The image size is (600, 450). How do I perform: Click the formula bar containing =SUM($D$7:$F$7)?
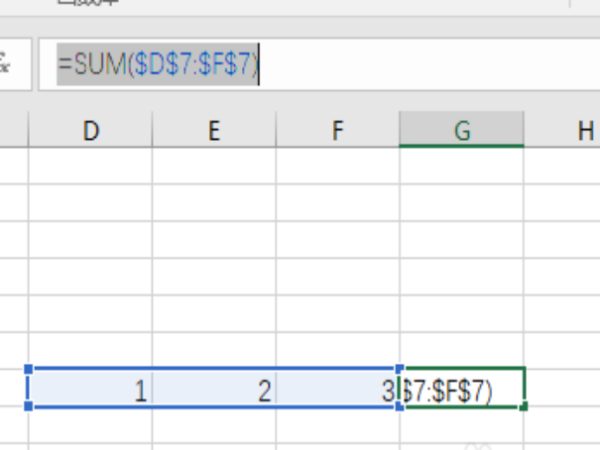tap(320, 64)
